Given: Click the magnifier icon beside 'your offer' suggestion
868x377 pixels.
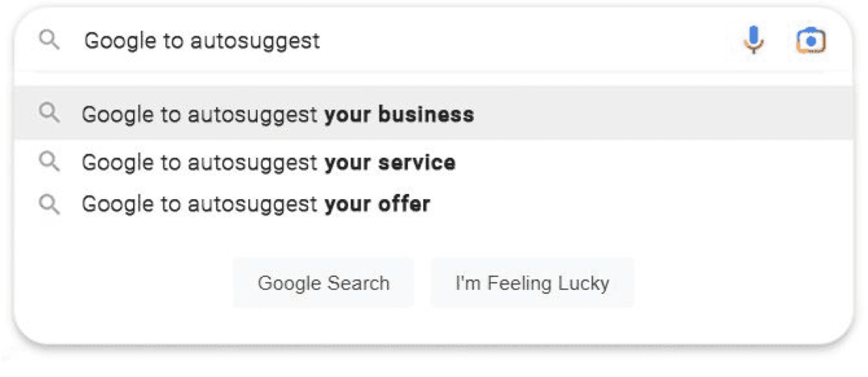Looking at the screenshot, I should (x=49, y=205).
